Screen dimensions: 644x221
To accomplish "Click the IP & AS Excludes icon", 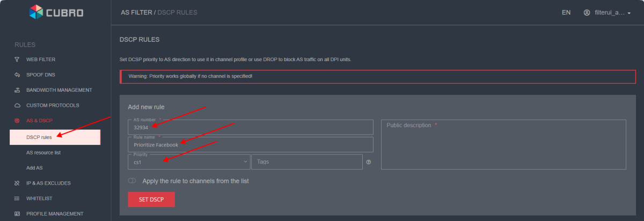I will [17, 183].
